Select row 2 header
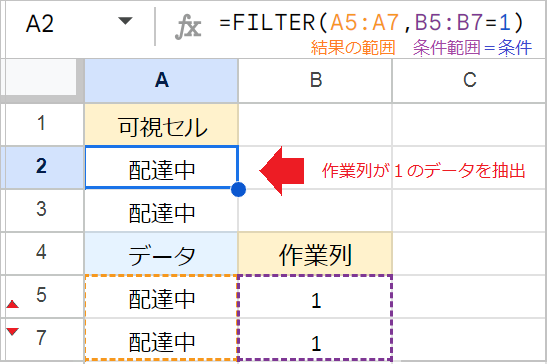This screenshot has height=364, width=549. [x=42, y=167]
